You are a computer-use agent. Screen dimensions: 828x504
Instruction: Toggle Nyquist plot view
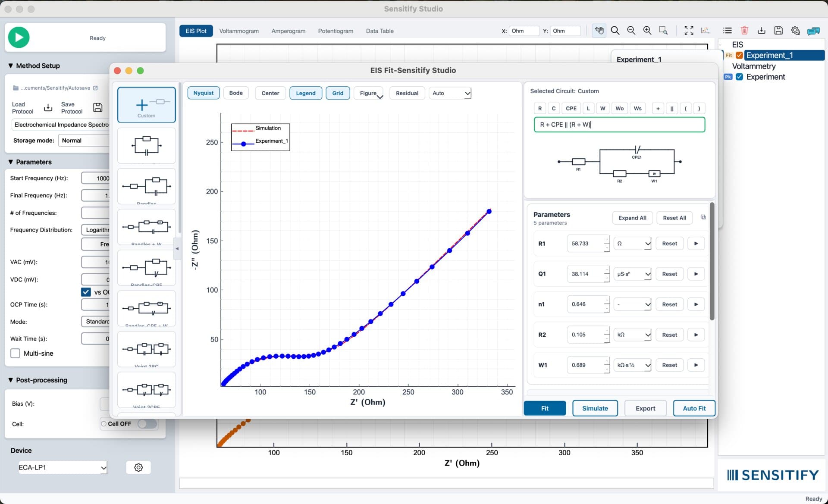point(203,93)
